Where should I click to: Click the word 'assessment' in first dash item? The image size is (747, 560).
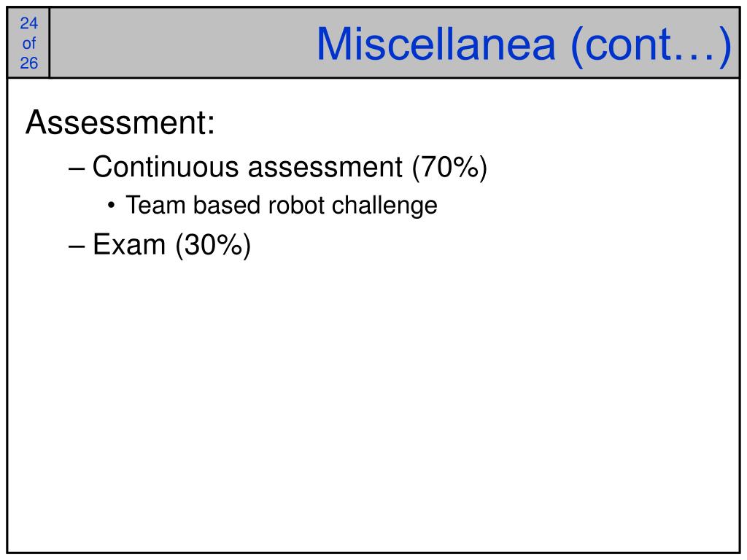point(325,168)
